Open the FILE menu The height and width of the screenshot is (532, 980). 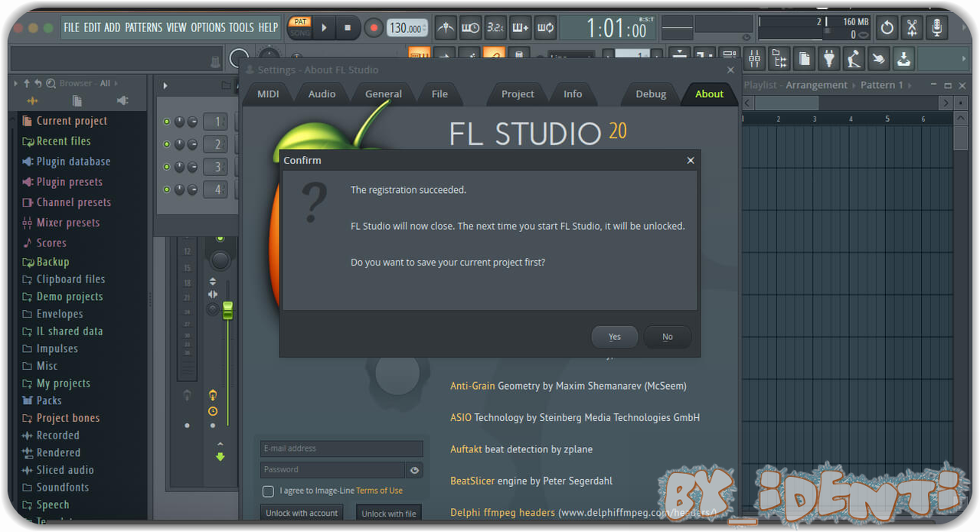(x=71, y=28)
